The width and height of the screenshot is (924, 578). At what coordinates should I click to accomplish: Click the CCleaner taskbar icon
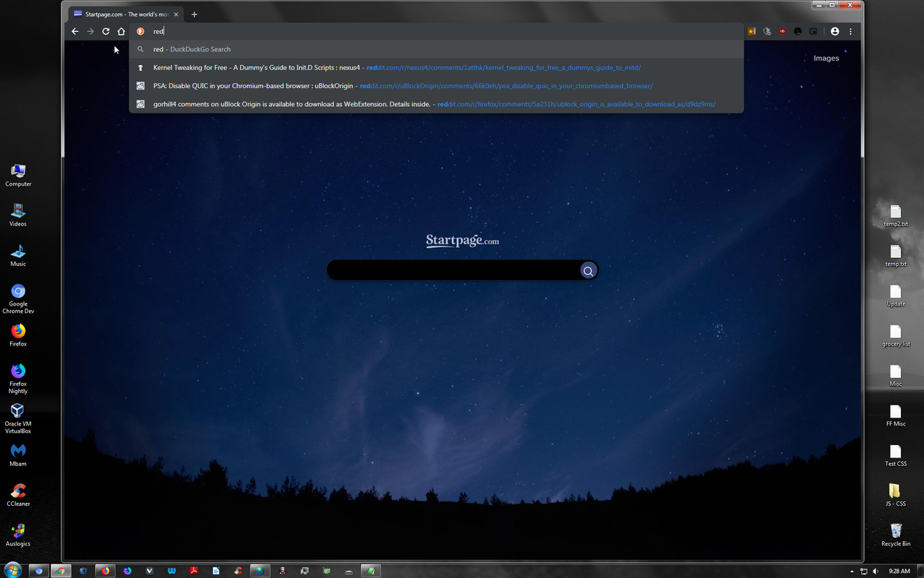point(238,571)
